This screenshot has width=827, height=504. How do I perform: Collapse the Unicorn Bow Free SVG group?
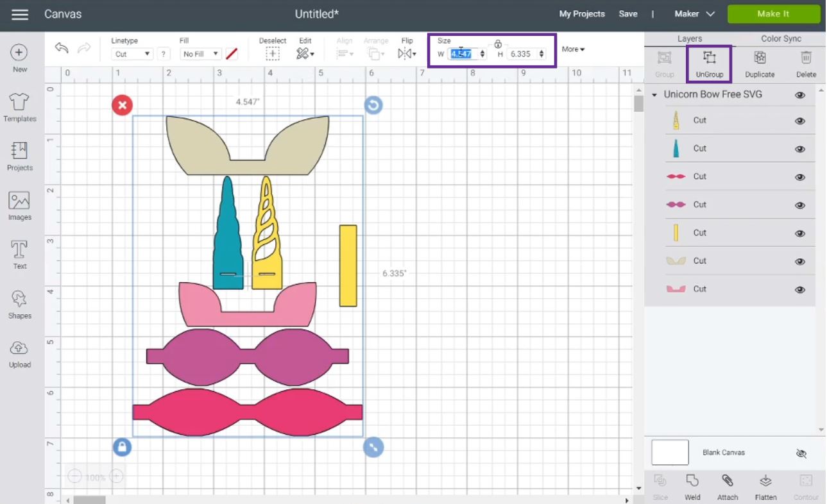pos(654,95)
